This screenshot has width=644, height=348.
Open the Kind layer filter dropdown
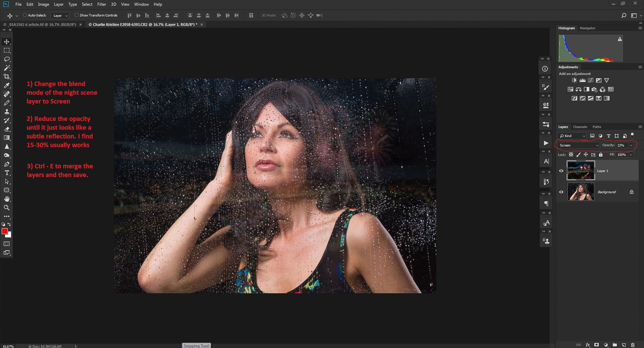point(572,136)
